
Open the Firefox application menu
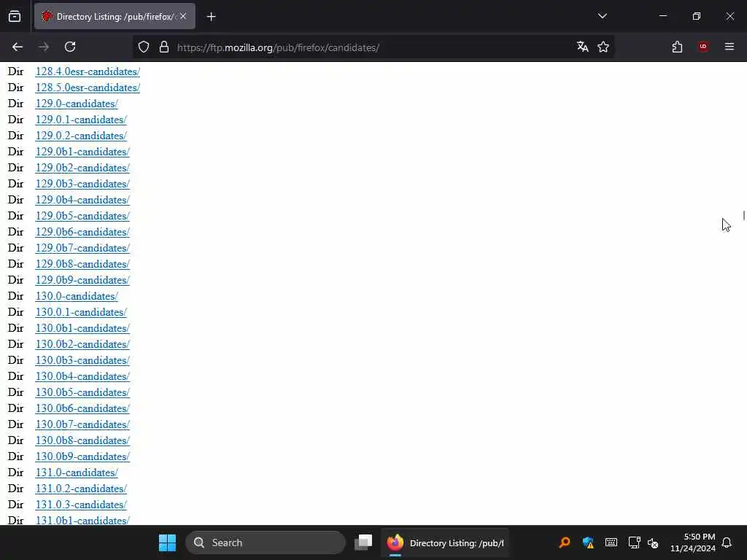(729, 47)
